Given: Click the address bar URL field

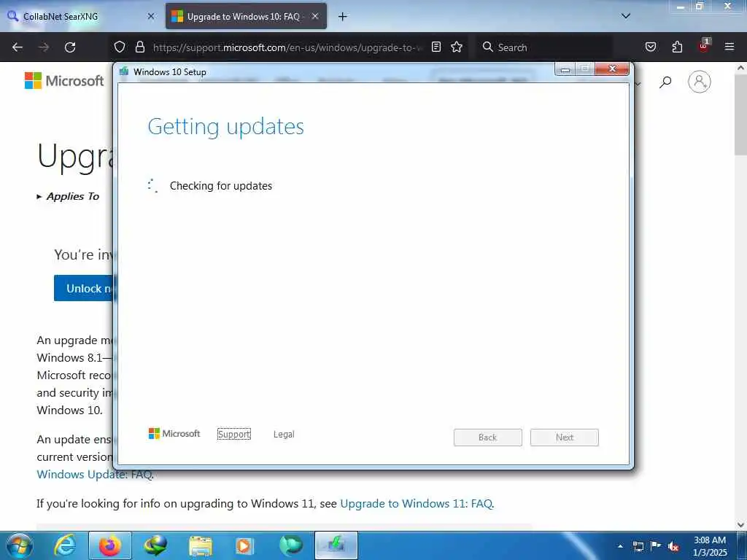Looking at the screenshot, I should pyautogui.click(x=287, y=47).
